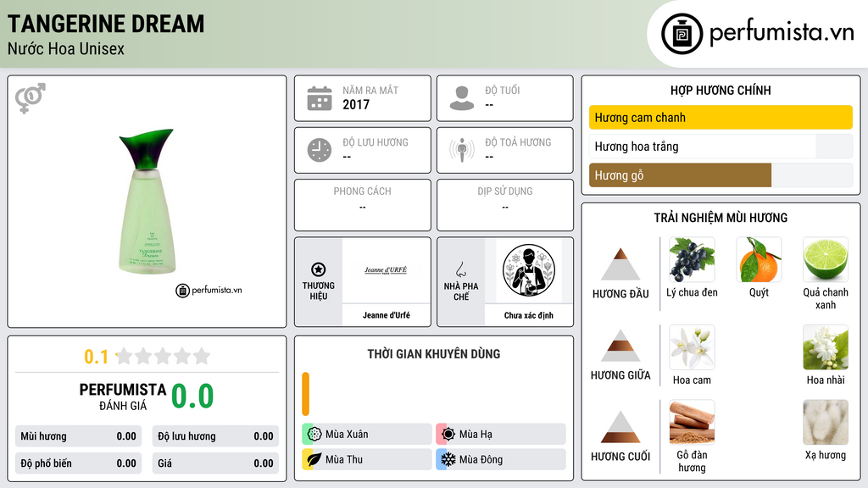Click the Tangerine Dream perfume bottle image
868x488 pixels.
pyautogui.click(x=147, y=201)
